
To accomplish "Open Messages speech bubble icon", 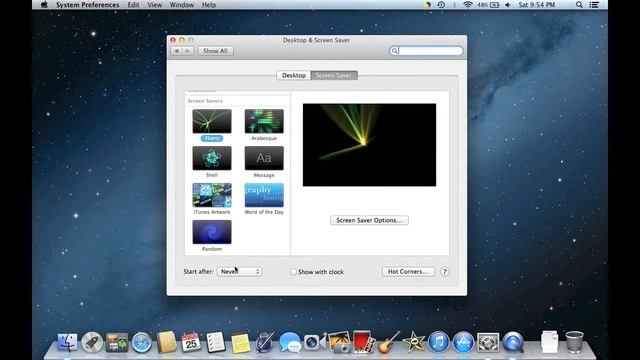I will (289, 342).
